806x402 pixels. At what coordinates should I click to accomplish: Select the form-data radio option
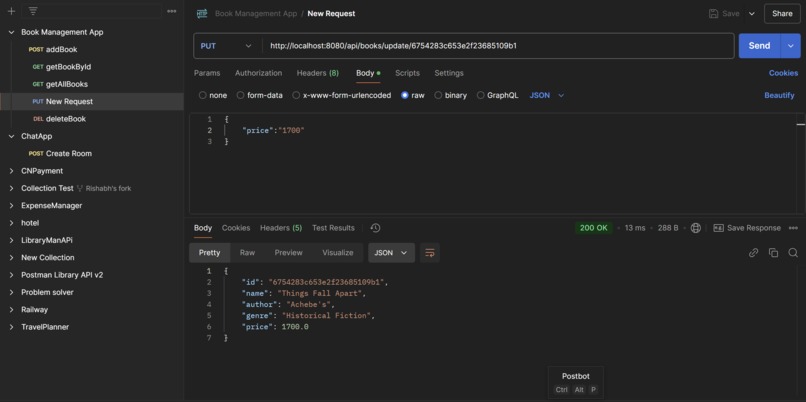[241, 95]
